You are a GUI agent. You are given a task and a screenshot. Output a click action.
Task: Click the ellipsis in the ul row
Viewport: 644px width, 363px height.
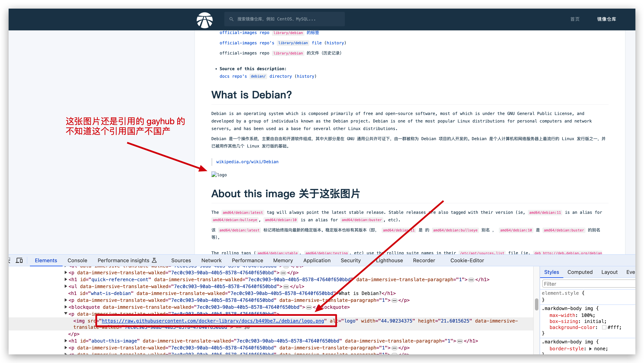(x=286, y=286)
